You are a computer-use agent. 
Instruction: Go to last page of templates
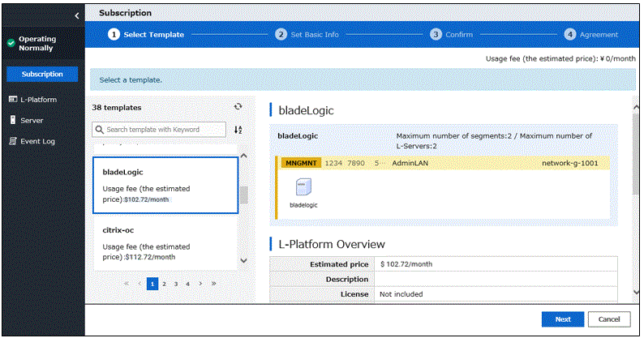(x=214, y=284)
